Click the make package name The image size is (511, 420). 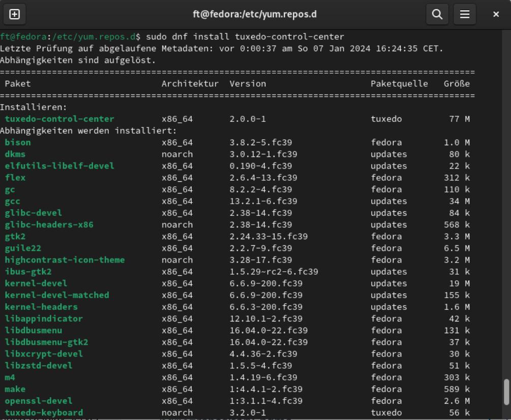15,389
